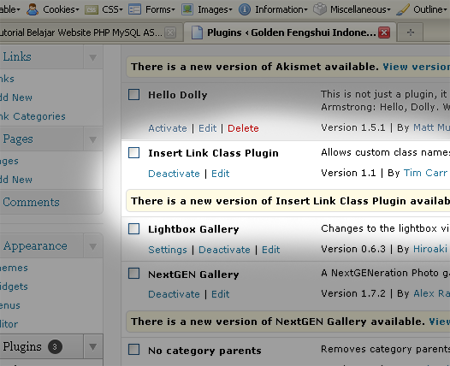
Task: Click Add New under Links
Action: [16, 97]
